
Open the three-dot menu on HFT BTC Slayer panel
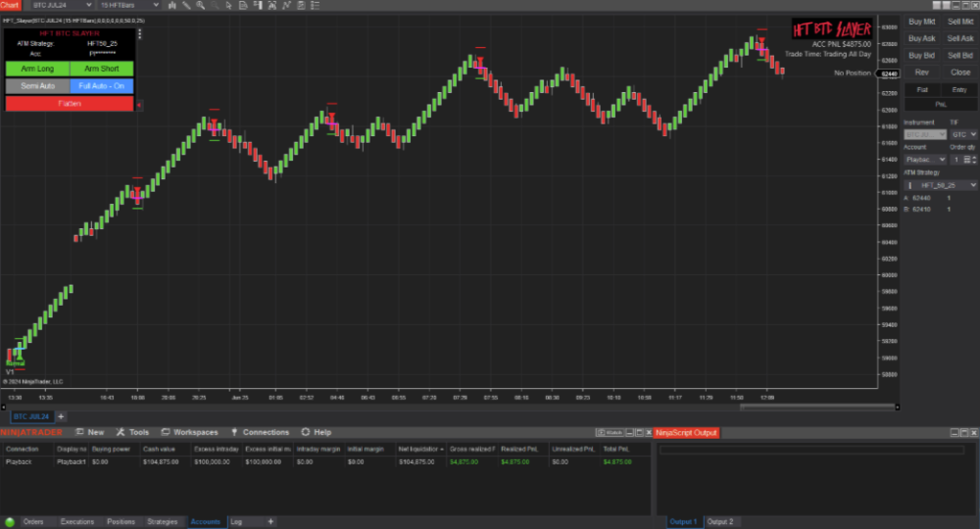[x=139, y=33]
